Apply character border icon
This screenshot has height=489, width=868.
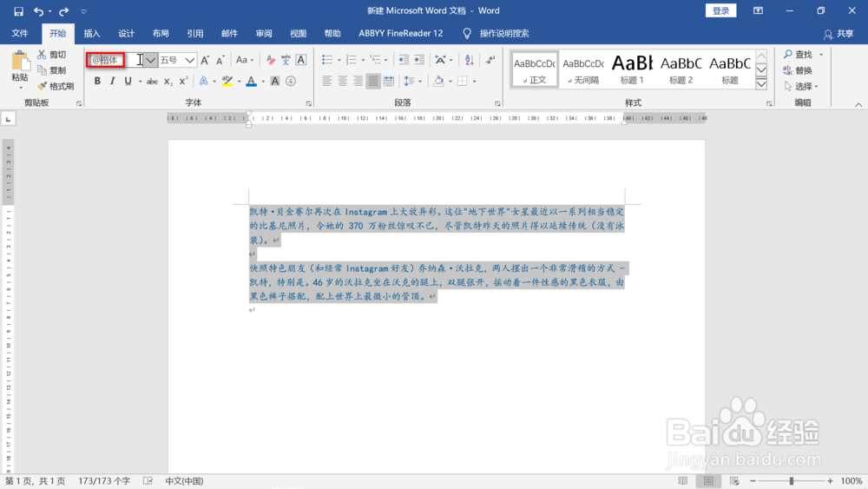[x=301, y=60]
